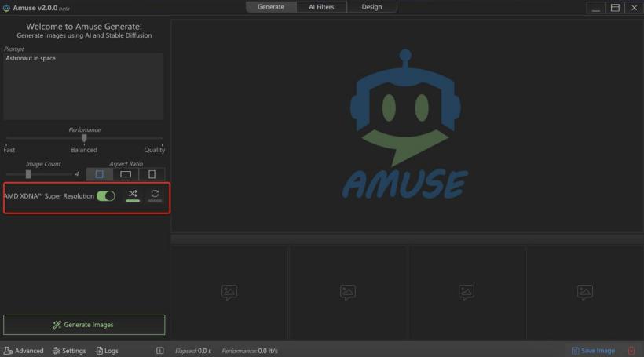
Task: Click the Performance slider handle
Action: (84, 138)
